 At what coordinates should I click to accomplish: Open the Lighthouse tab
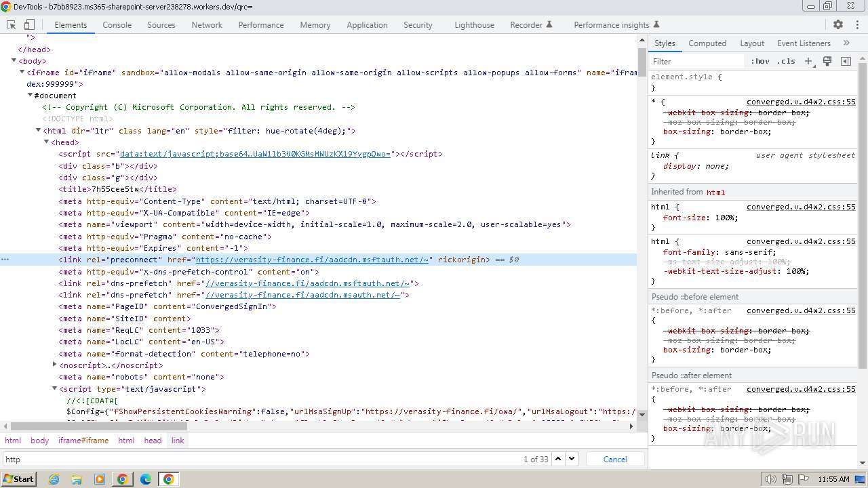click(x=474, y=24)
